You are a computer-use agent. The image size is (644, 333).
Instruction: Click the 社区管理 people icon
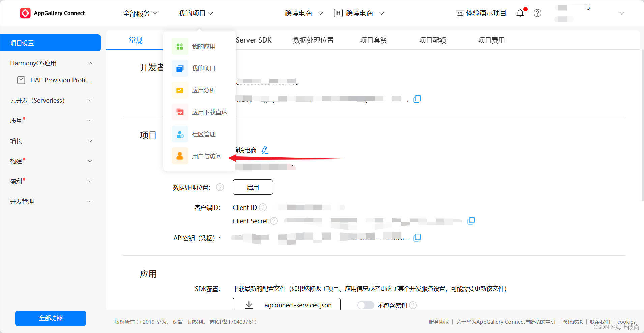(180, 134)
